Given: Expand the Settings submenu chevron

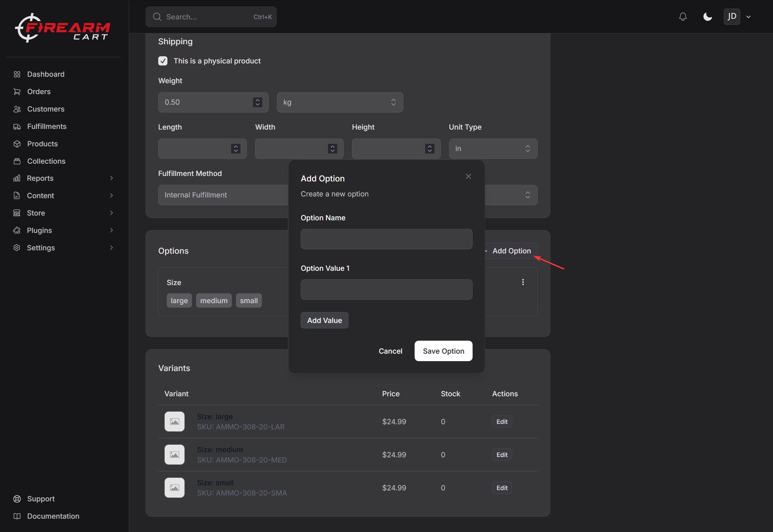Looking at the screenshot, I should click(111, 248).
